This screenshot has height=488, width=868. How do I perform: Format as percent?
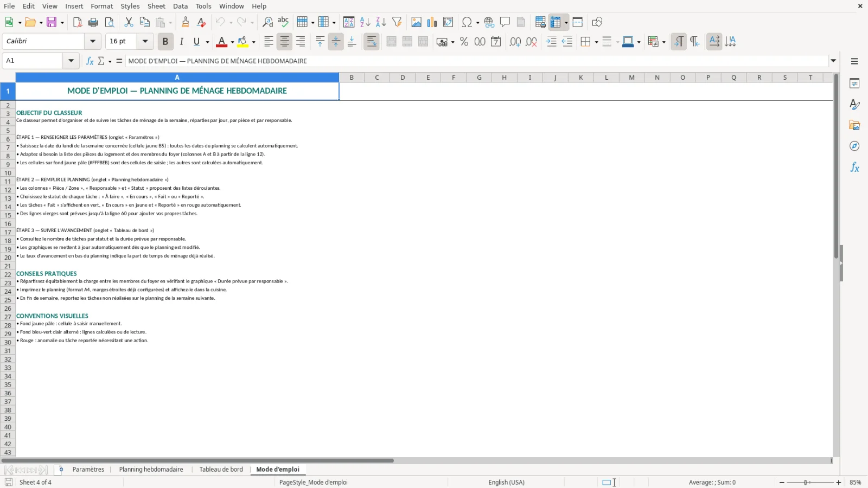pyautogui.click(x=464, y=42)
